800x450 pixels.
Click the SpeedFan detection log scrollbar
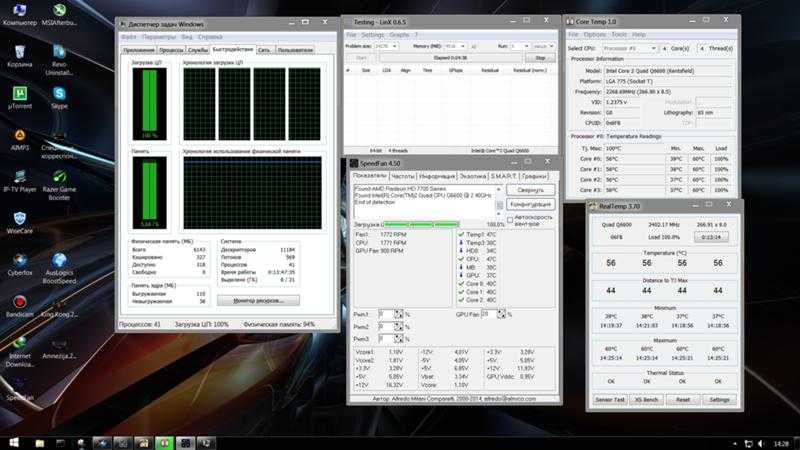click(x=499, y=201)
